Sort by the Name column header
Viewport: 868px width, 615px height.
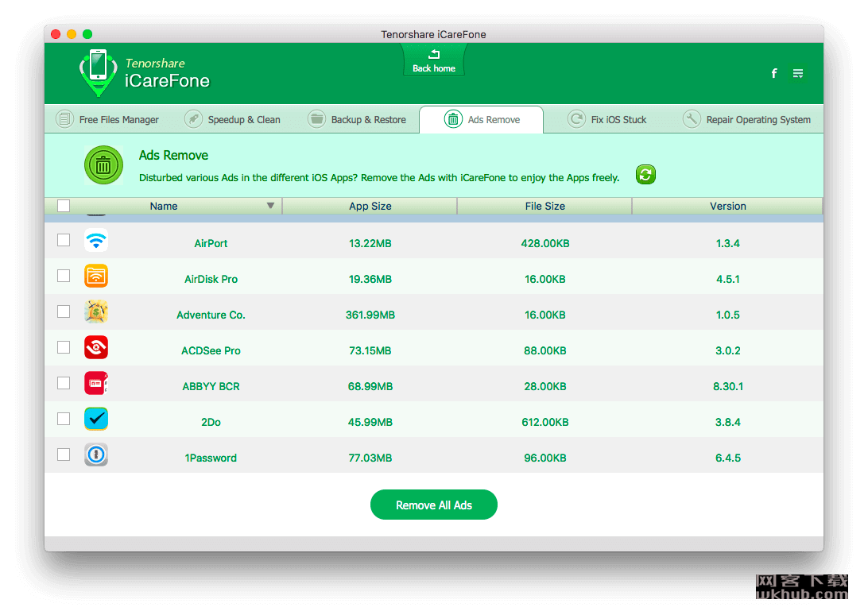[163, 206]
